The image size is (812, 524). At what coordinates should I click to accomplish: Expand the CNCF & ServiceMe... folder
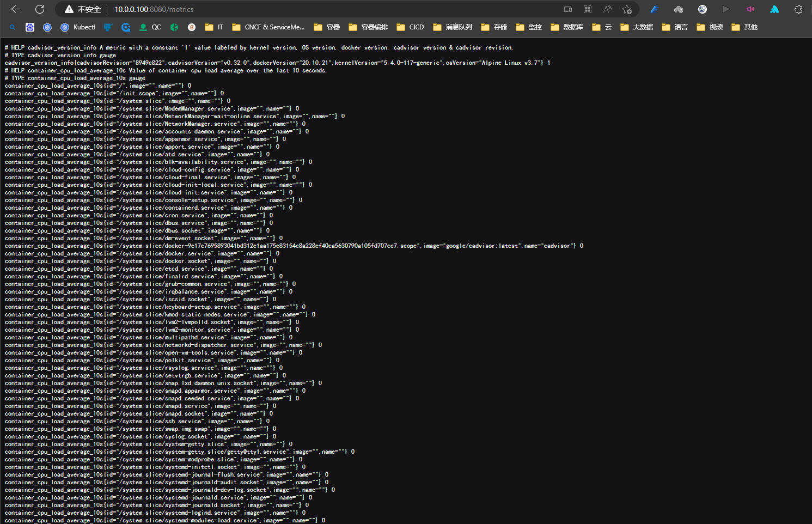pos(268,27)
